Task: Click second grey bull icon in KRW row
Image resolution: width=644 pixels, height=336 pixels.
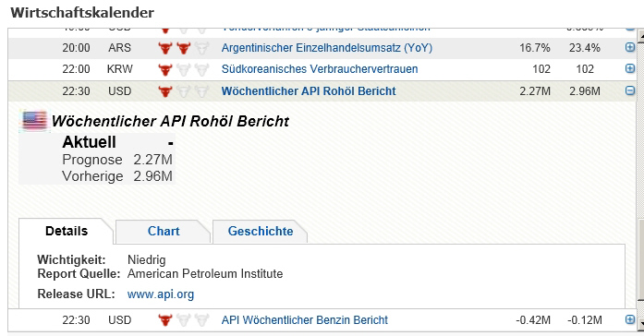Action: pyautogui.click(x=184, y=69)
